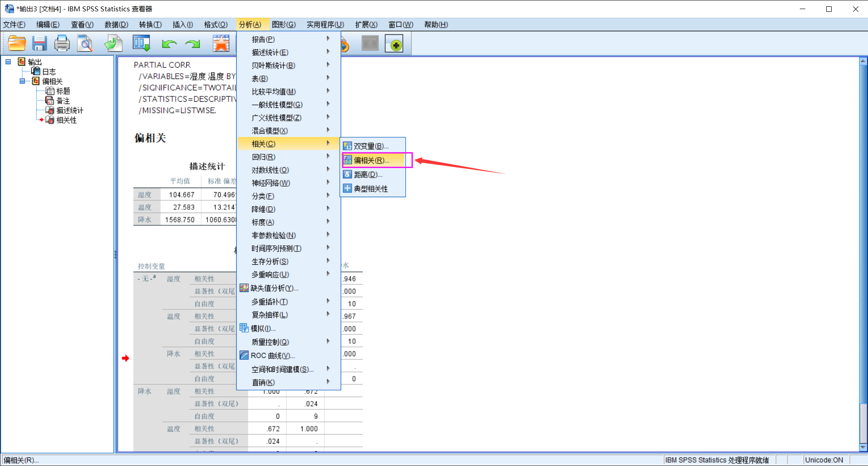Click the 日志 log icon in outline

coord(36,71)
